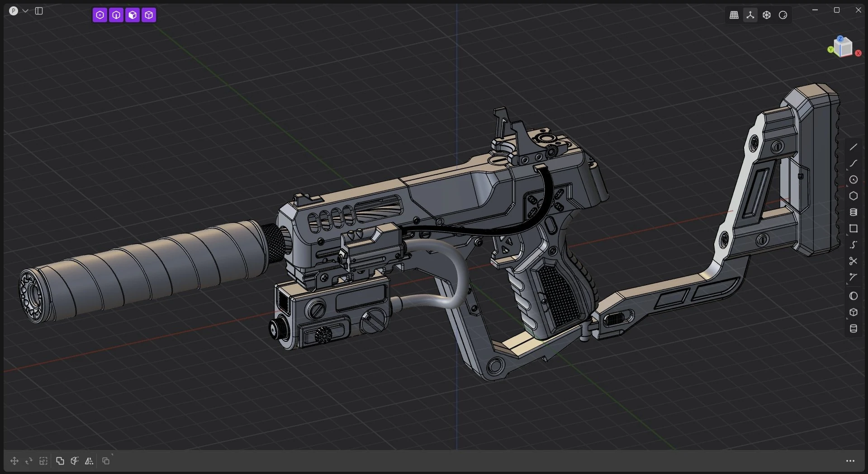Toggle the viewport grid icon
This screenshot has width=868, height=474.
coord(734,15)
